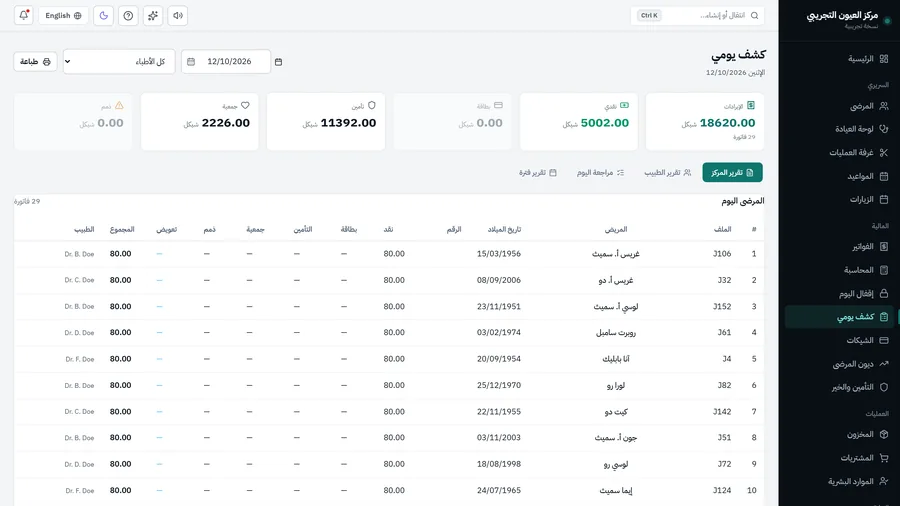Open the كل الأطباء doctors dropdown
Image resolution: width=900 pixels, height=506 pixels.
tap(119, 61)
